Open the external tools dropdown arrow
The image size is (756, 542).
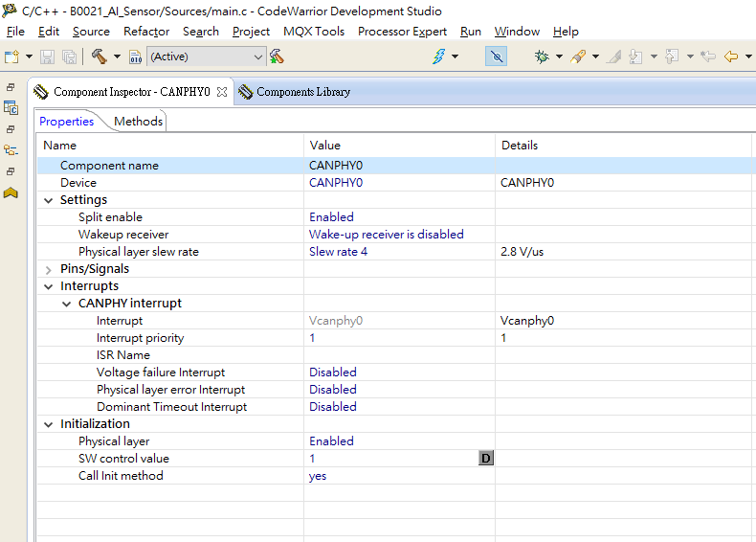pos(595,56)
